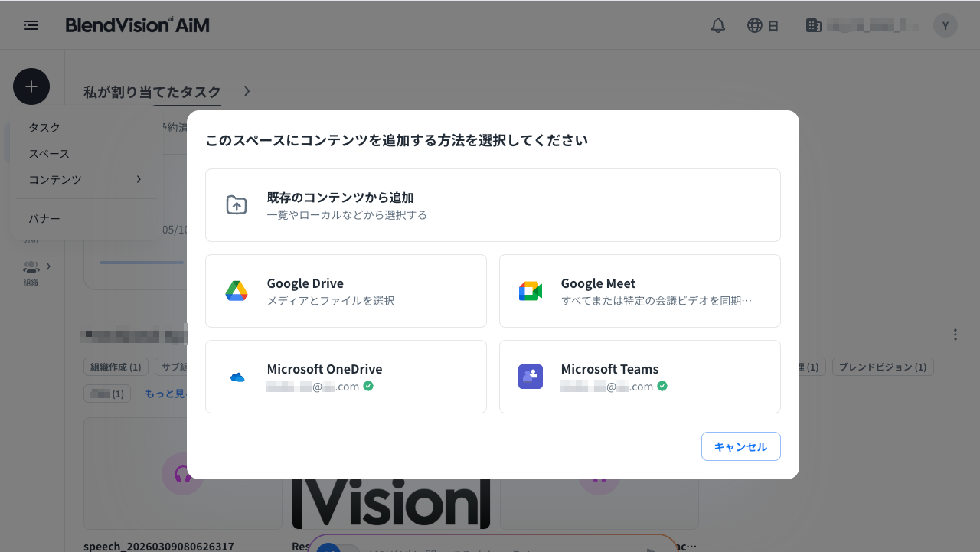Choose the Microsoft OneDrive option

pos(346,377)
